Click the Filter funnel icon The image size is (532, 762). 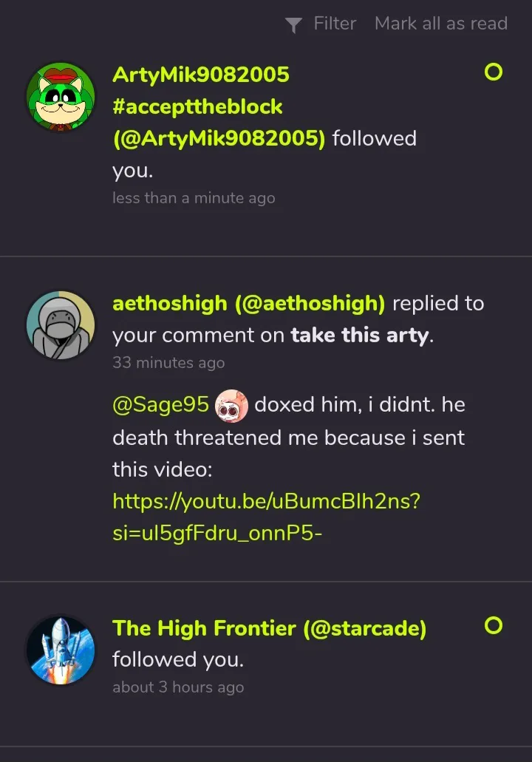(293, 25)
